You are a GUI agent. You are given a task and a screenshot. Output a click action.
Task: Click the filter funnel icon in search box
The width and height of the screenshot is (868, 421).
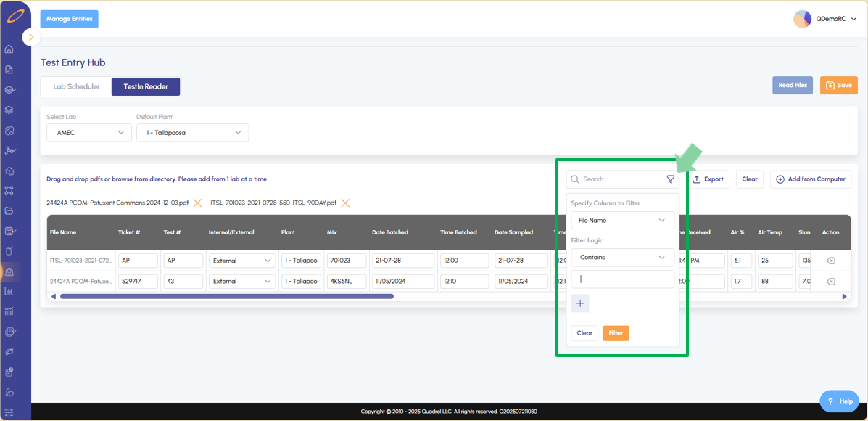(671, 179)
